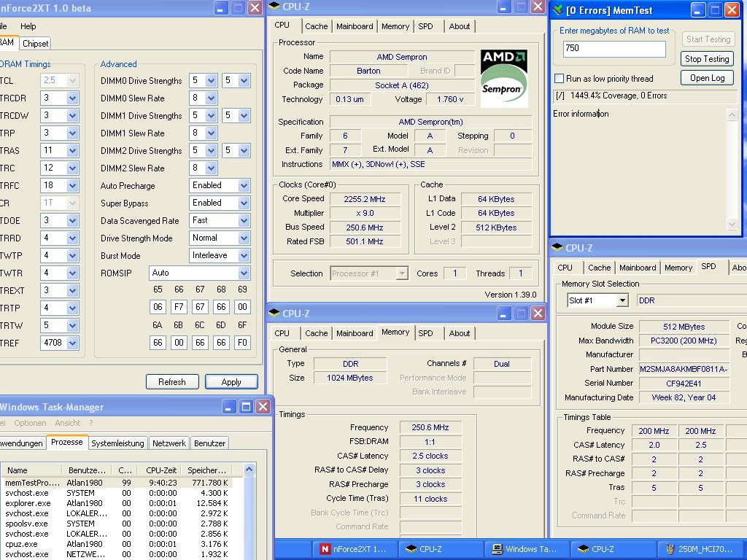The image size is (747, 560).
Task: Switch to the Chipset tab in nForce2XT
Action: [x=35, y=43]
